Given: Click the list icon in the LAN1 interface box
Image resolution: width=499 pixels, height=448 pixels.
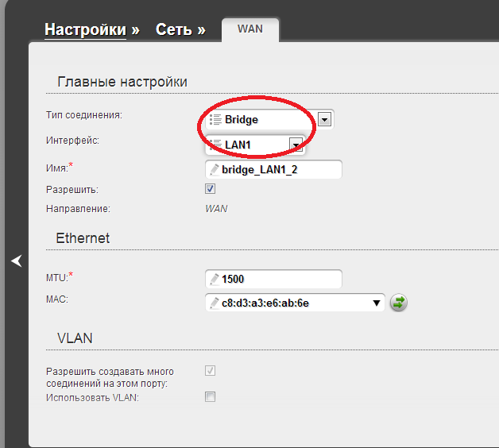Looking at the screenshot, I should tap(215, 144).
